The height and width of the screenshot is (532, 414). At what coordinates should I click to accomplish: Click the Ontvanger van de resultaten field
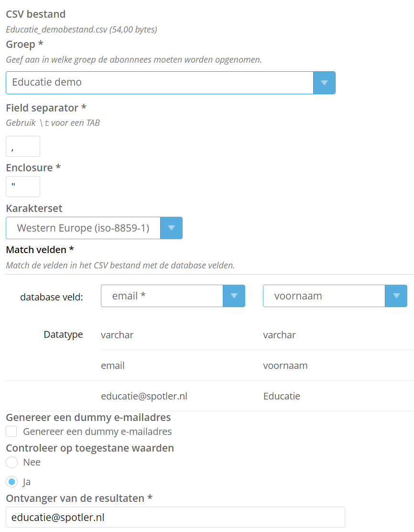pyautogui.click(x=175, y=517)
